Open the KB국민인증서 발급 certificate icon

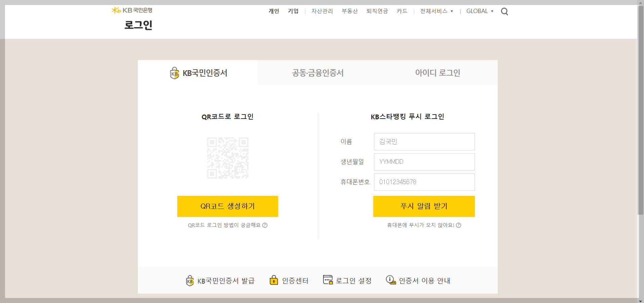pyautogui.click(x=190, y=280)
